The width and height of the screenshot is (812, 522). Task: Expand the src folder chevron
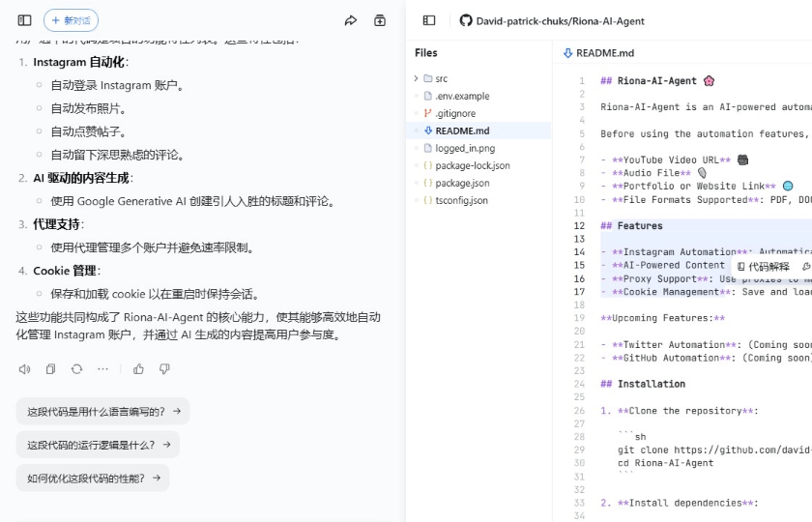tap(417, 78)
